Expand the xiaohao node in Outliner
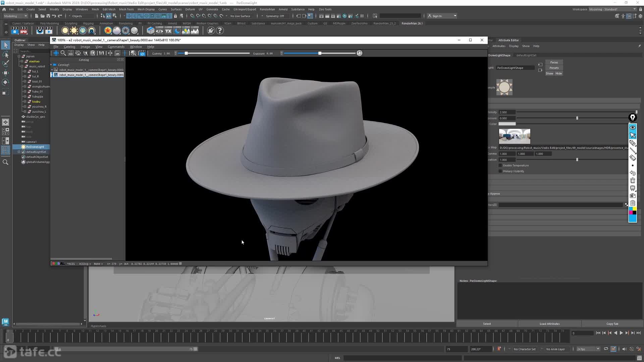This screenshot has height=362, width=644. pos(22,61)
